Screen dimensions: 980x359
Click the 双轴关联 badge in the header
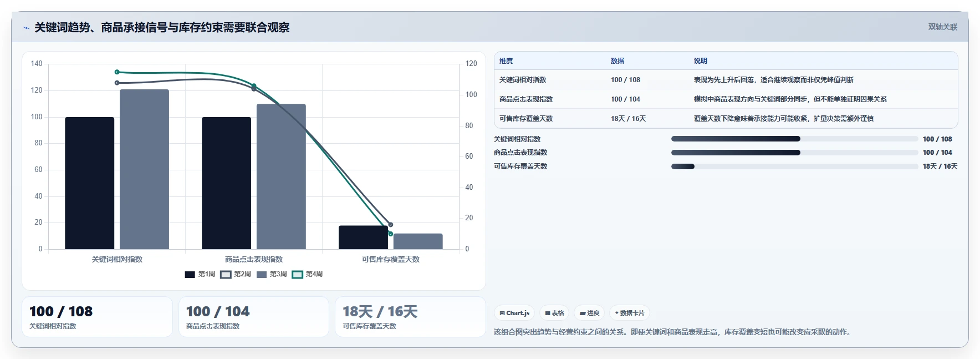pos(942,27)
